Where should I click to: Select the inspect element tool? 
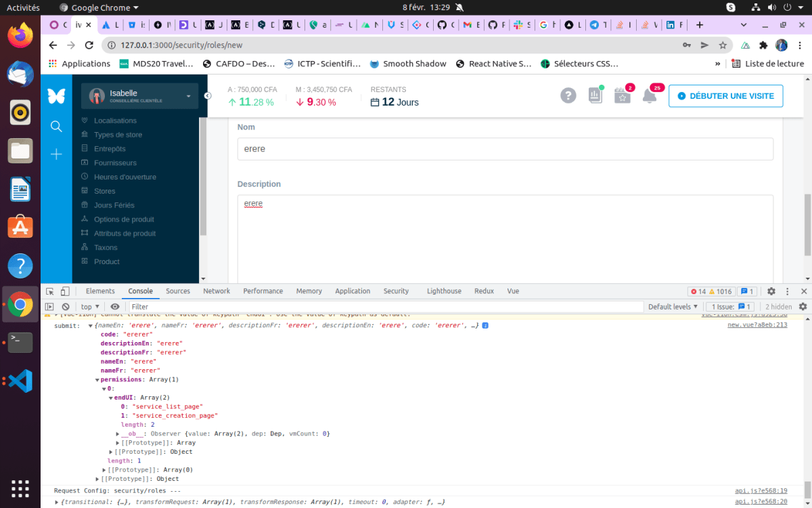tap(50, 291)
